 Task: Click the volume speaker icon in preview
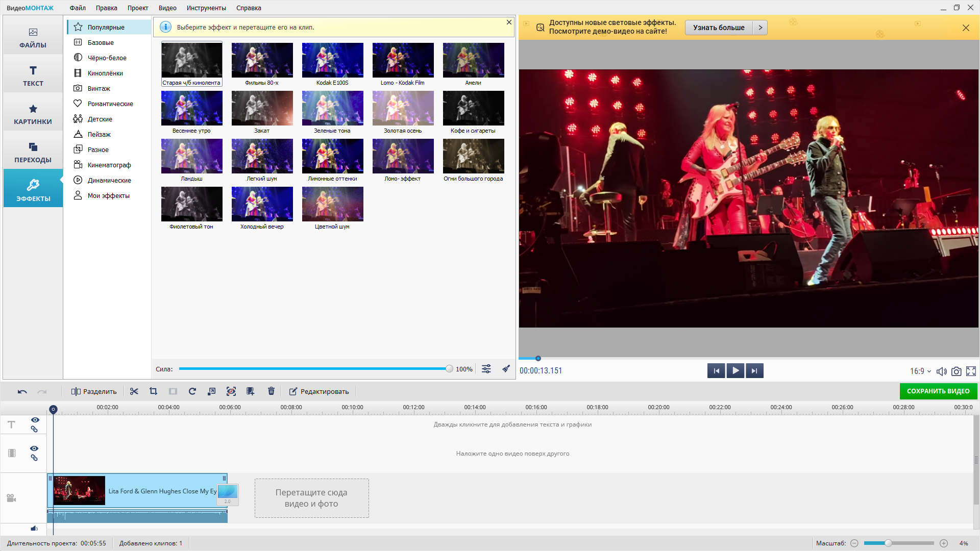[942, 371]
